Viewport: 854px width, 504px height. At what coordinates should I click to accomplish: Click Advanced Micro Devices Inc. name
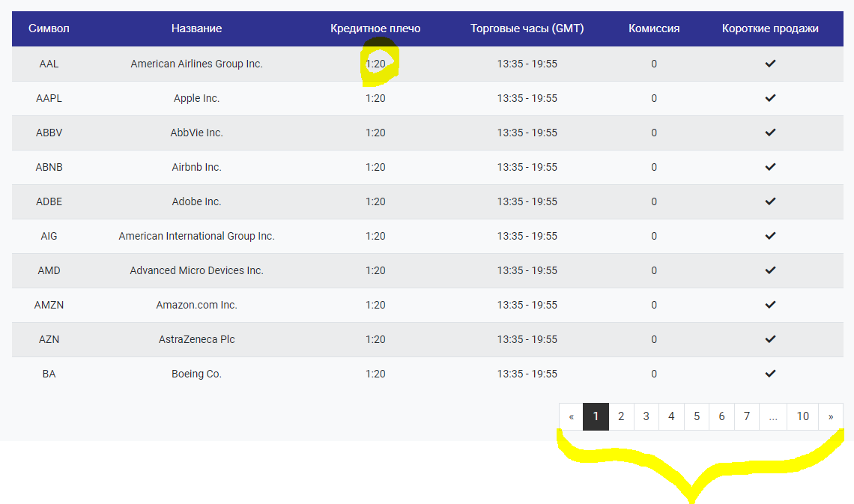click(x=196, y=270)
